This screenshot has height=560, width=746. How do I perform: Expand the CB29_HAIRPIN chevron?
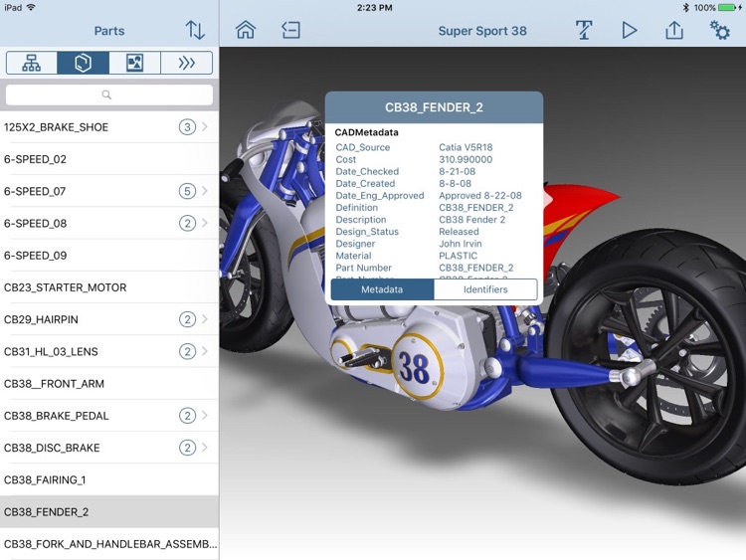(x=205, y=318)
